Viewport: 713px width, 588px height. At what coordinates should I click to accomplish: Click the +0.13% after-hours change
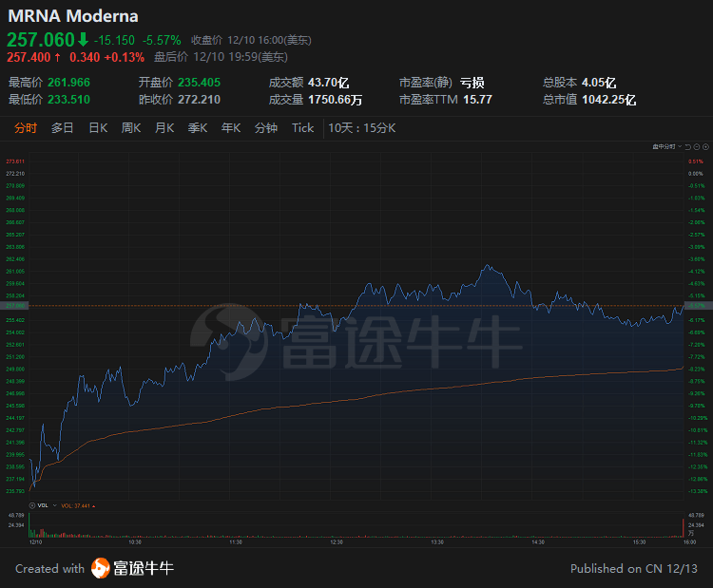(125, 57)
